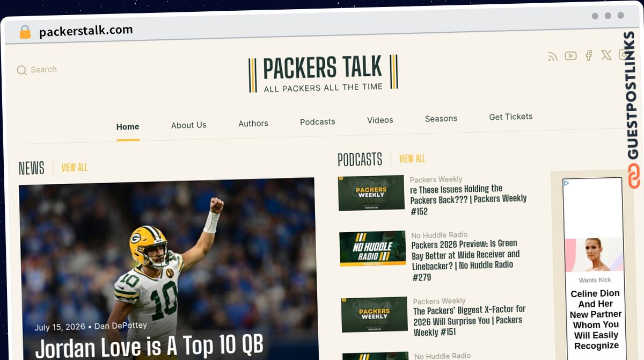This screenshot has width=644, height=360.
Task: Open the Seasons menu item
Action: tap(441, 119)
